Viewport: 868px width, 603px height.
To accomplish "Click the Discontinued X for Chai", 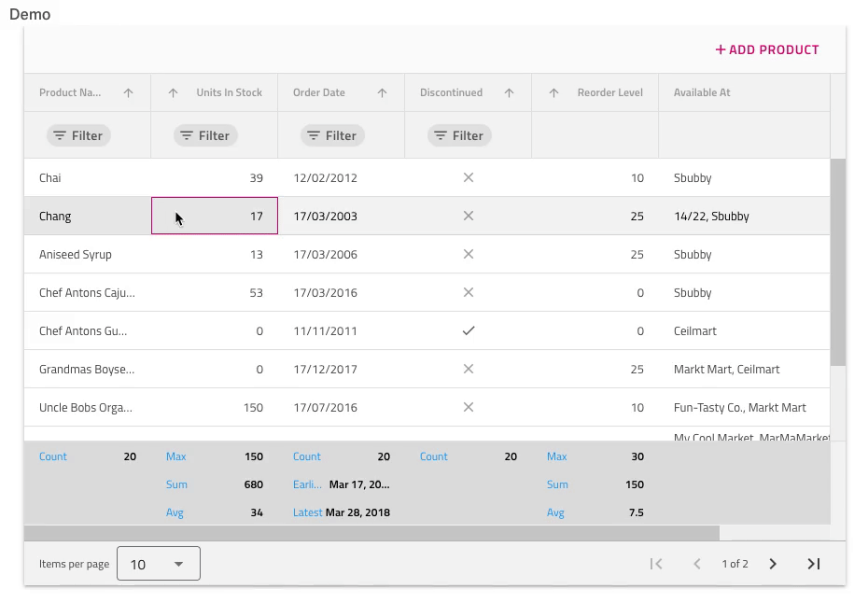I will [x=469, y=177].
